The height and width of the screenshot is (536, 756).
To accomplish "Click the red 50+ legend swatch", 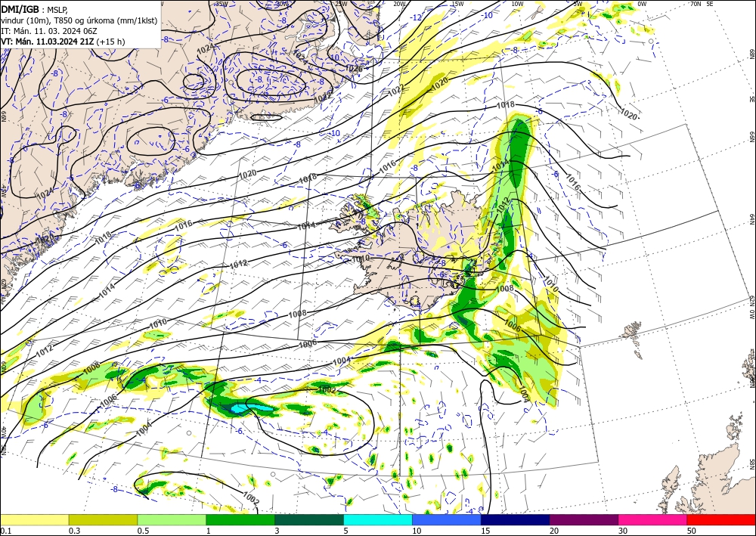I will [721, 519].
